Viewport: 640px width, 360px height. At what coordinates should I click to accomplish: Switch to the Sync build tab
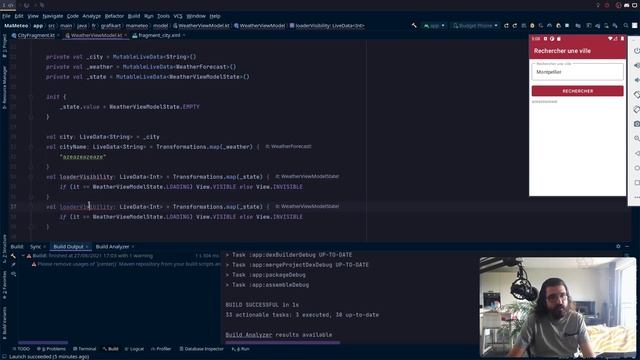[x=37, y=247]
